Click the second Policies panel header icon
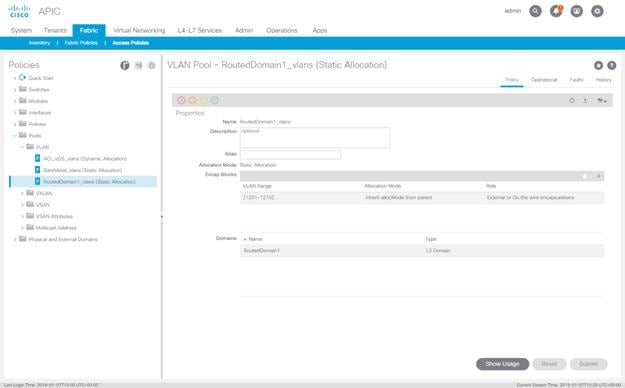625x388 pixels. pos(138,65)
